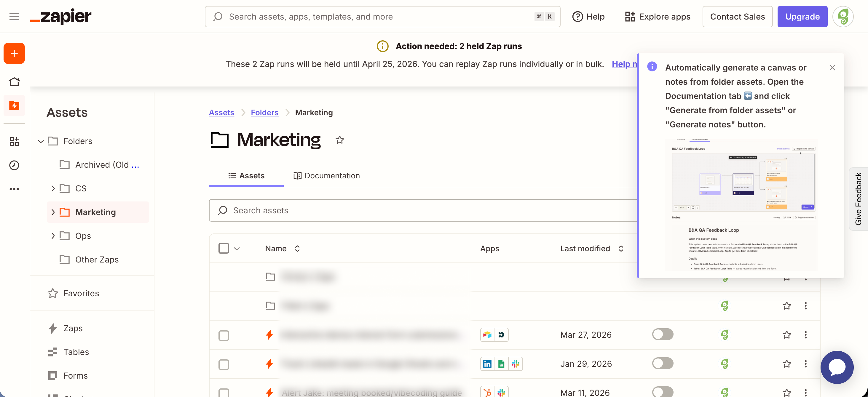This screenshot has height=397, width=868.
Task: Click the Contact Sales button
Action: coord(737,16)
